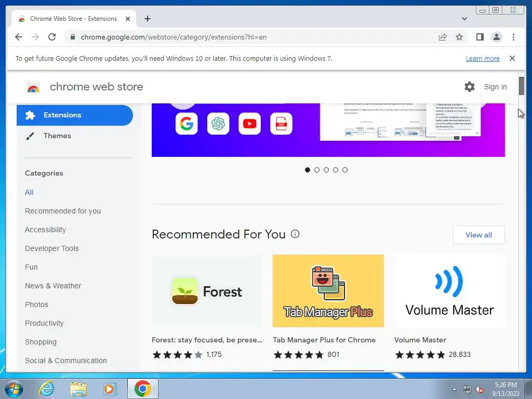Pick the Fun category
The width and height of the screenshot is (532, 399).
pos(31,267)
